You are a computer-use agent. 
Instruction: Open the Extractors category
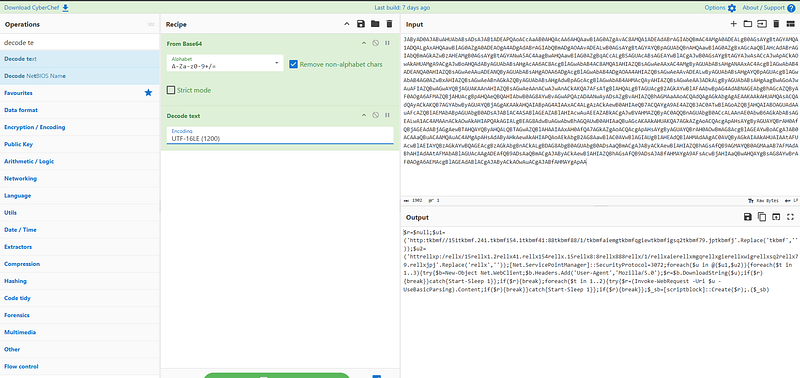click(79, 247)
